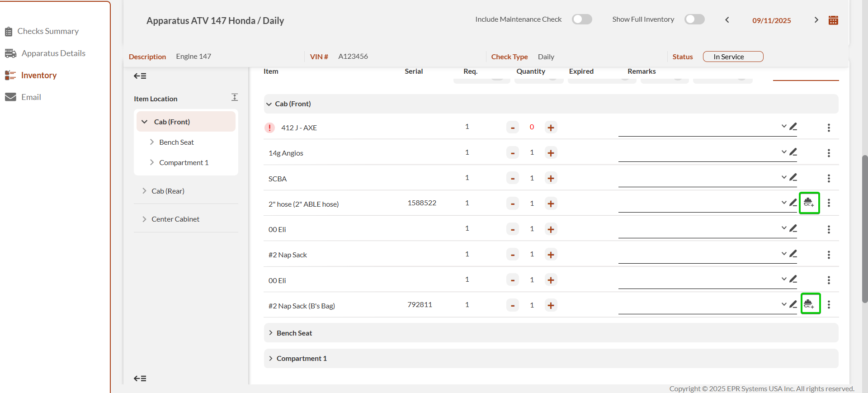Viewport: 868px width, 393px height.
Task: Click red alert icon beside 412 J - AXE
Action: click(x=269, y=128)
